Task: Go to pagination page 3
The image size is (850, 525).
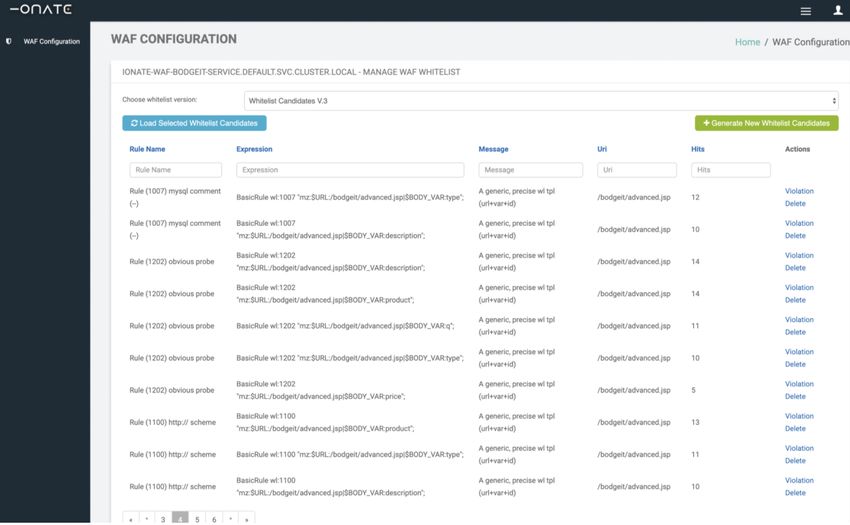Action: (x=163, y=518)
